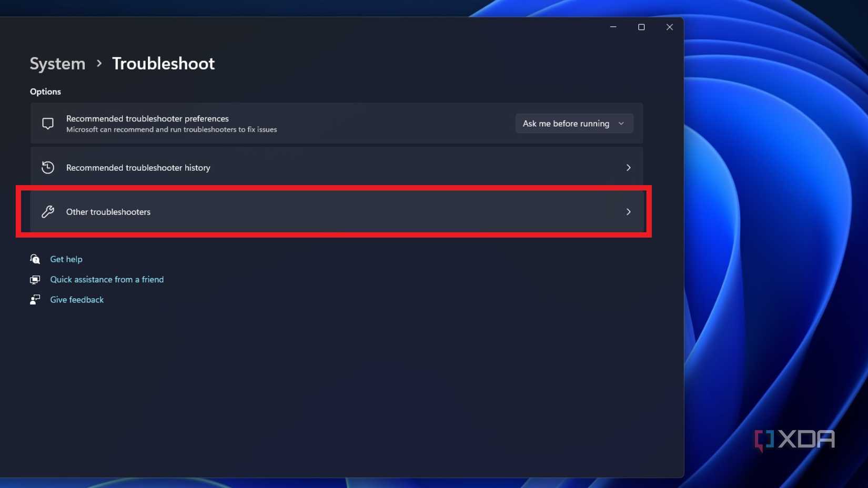Click the maximize window icon
868x488 pixels.
click(641, 27)
